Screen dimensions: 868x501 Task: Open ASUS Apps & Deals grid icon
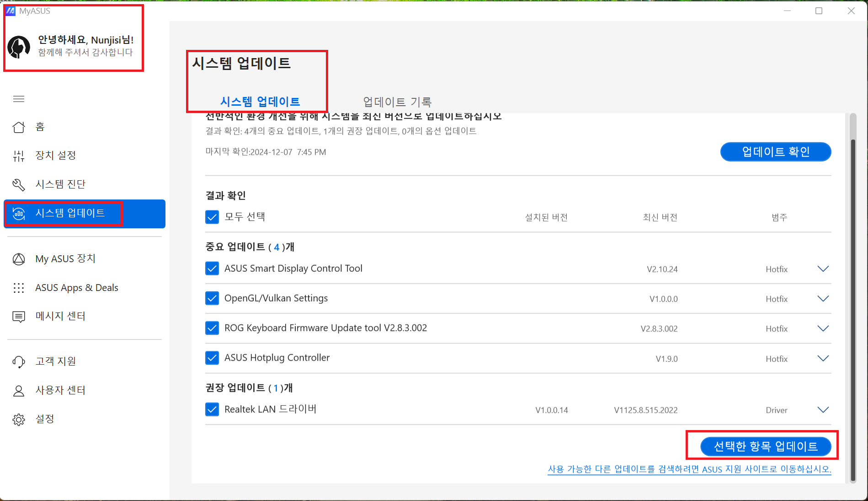[19, 288]
